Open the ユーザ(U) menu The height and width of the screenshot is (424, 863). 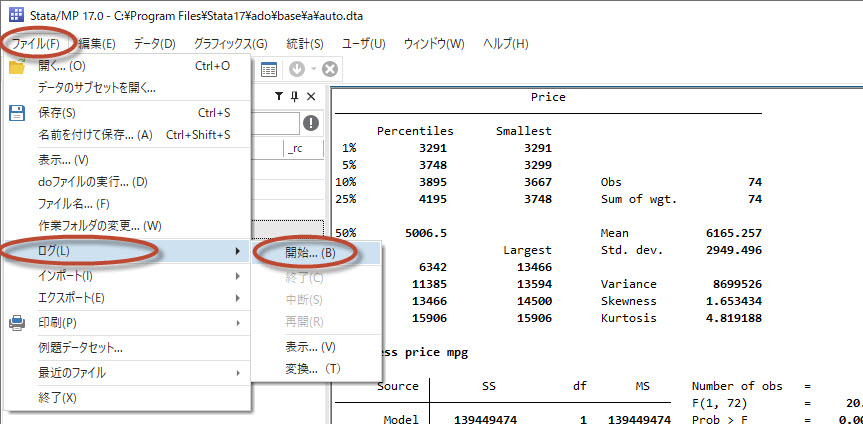tap(364, 44)
